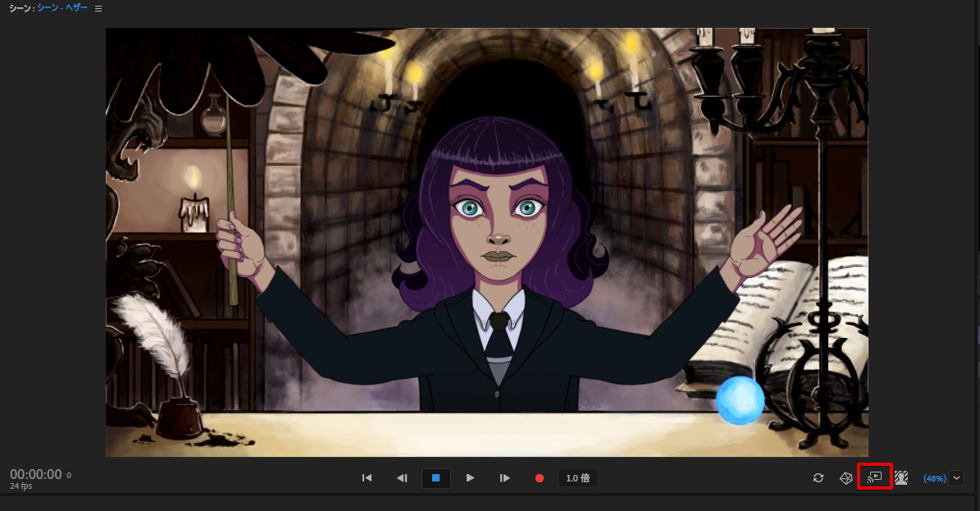The width and height of the screenshot is (980, 511).
Task: Jump to the first frame
Action: [x=367, y=477]
